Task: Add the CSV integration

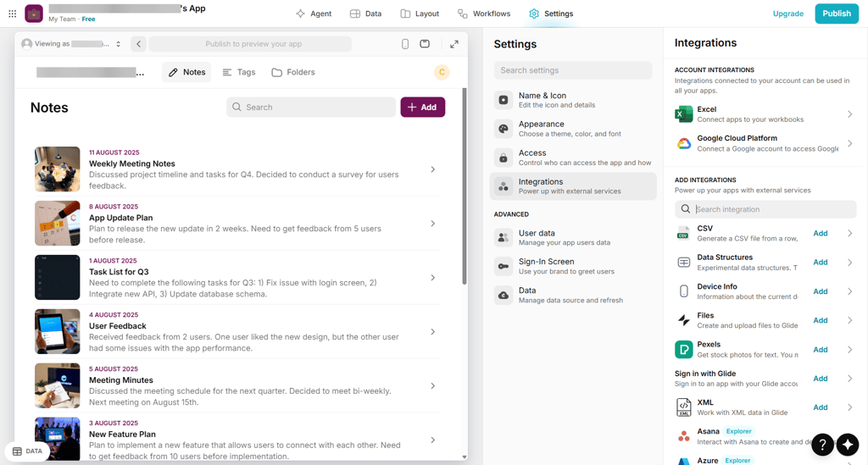Action: (x=821, y=233)
